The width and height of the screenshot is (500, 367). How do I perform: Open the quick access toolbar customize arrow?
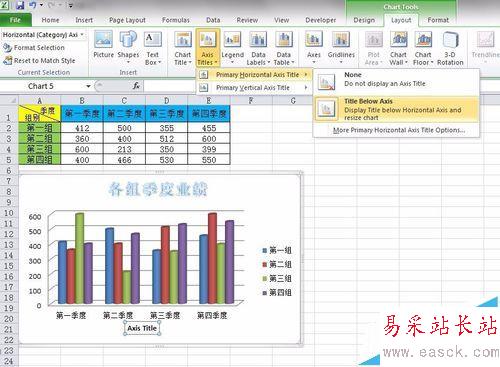71,5
